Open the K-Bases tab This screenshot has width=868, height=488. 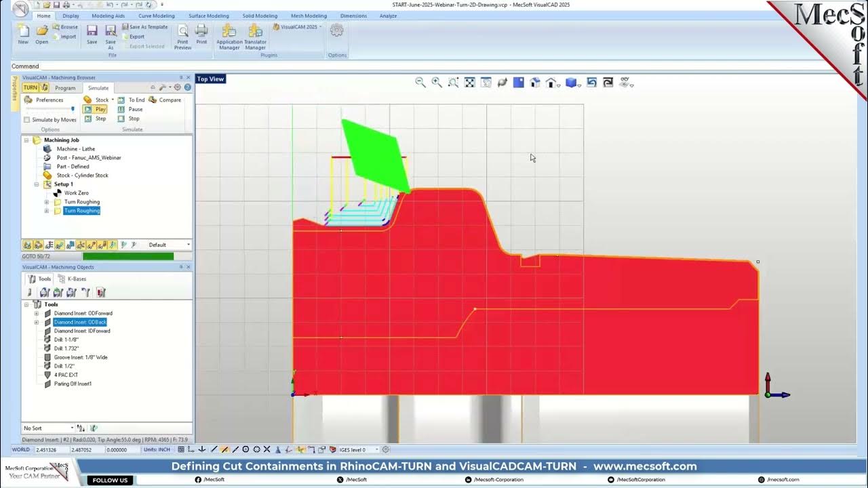[72, 279]
